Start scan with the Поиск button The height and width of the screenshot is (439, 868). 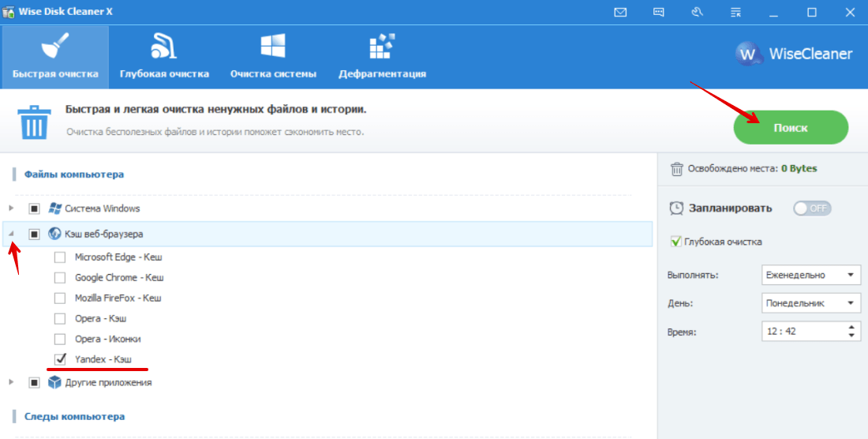tap(791, 128)
